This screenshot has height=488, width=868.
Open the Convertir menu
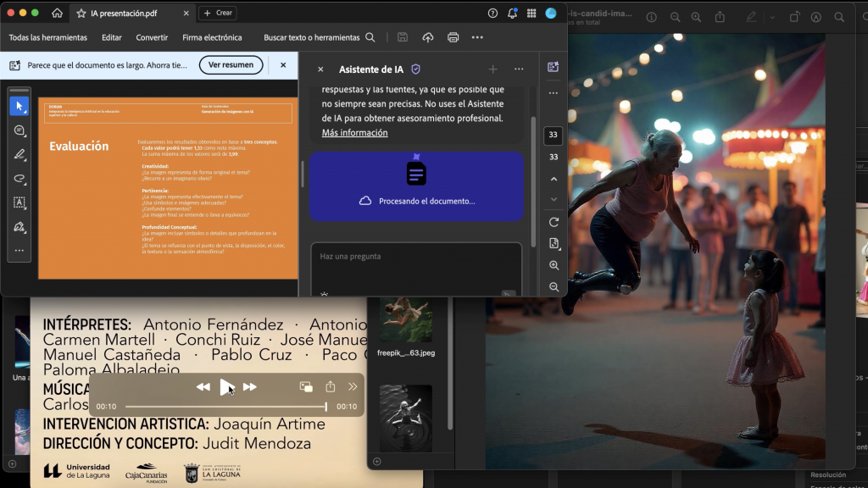(x=152, y=37)
